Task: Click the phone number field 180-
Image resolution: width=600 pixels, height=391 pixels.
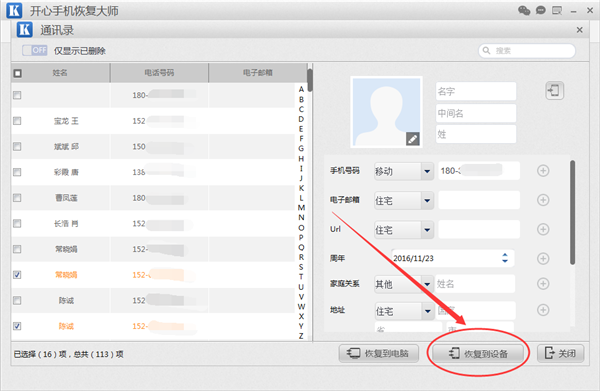Action: [479, 171]
